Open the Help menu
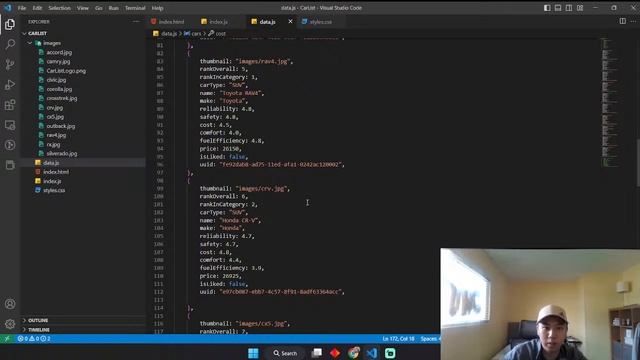Screen dimensions: 640x360 (x=158, y=8)
